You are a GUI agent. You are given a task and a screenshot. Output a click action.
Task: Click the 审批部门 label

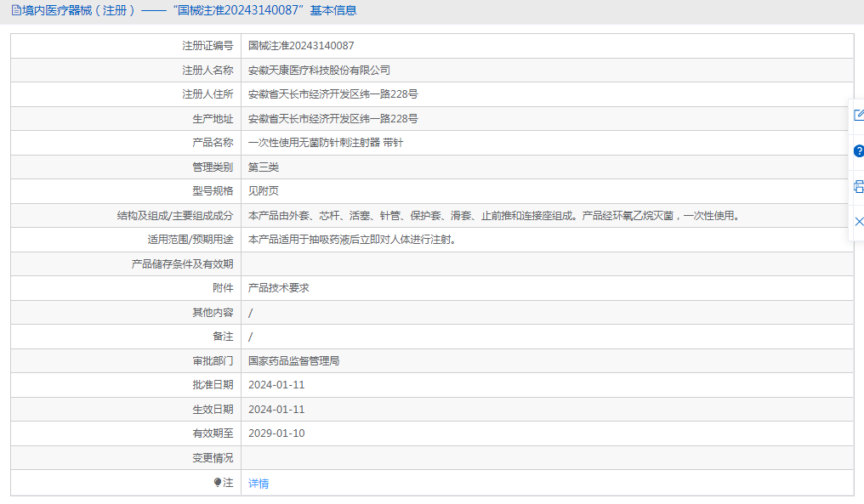click(213, 360)
